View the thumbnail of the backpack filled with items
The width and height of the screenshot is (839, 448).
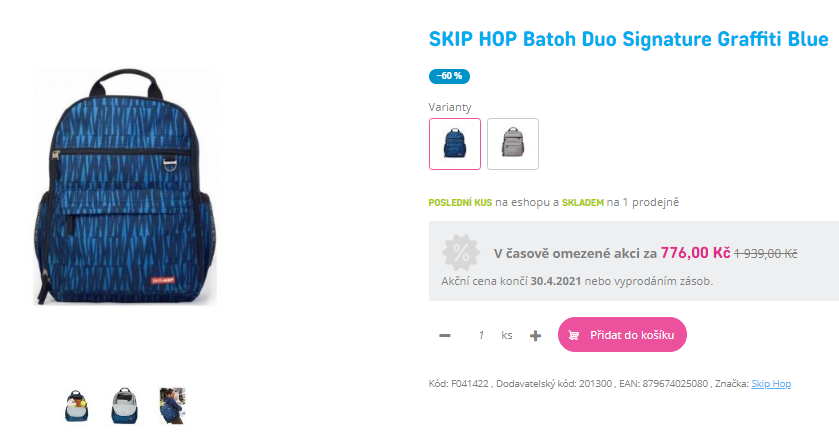77,406
